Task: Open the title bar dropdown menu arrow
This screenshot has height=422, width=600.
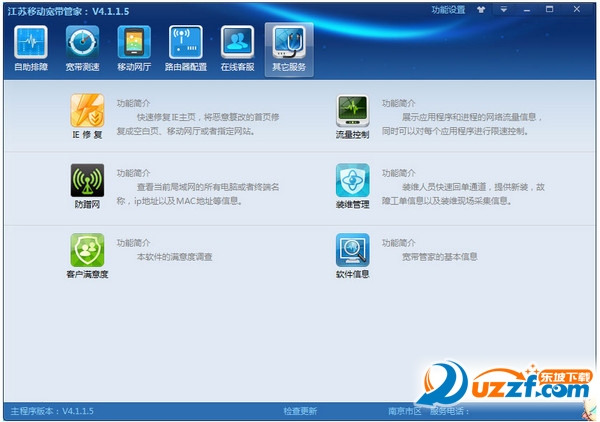Action: tap(504, 10)
